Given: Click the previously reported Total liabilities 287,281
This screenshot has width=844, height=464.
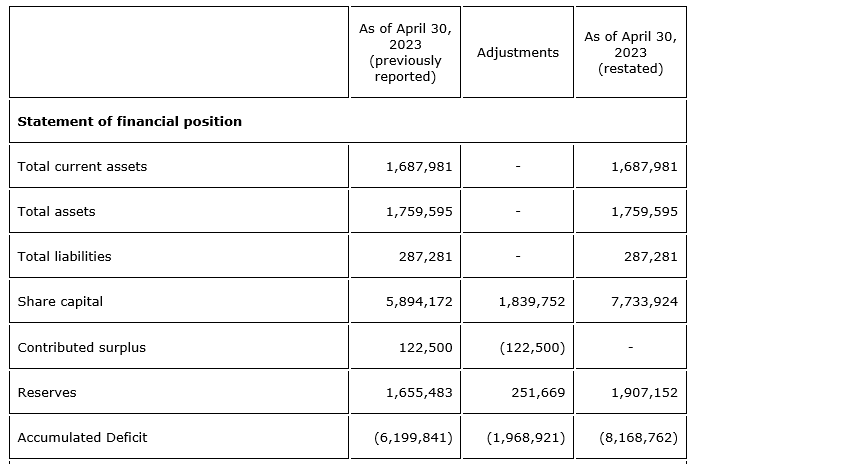Looking at the screenshot, I should coord(426,257).
